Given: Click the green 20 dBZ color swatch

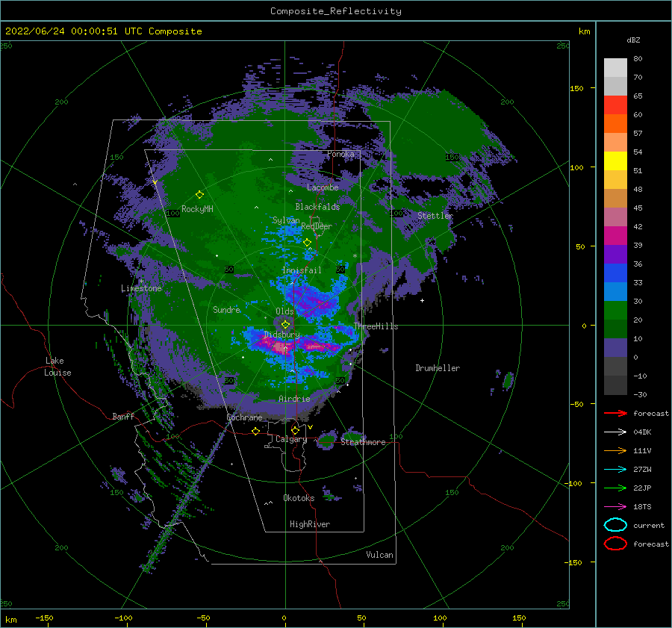Looking at the screenshot, I should coord(615,311).
